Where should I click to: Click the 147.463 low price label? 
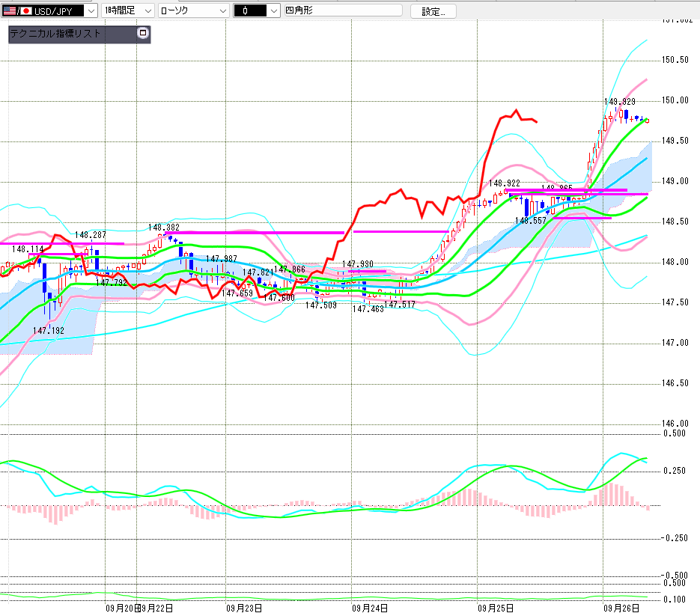[368, 308]
